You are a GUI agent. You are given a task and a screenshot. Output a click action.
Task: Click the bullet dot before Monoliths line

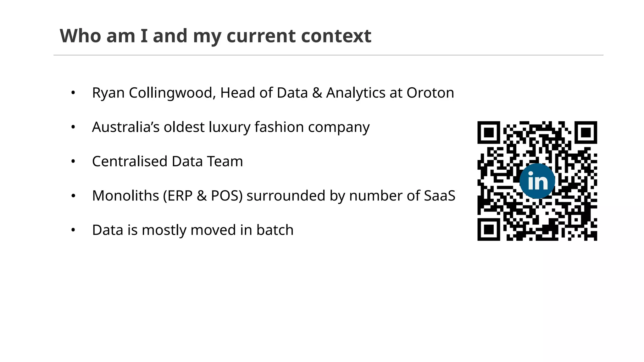(73, 196)
